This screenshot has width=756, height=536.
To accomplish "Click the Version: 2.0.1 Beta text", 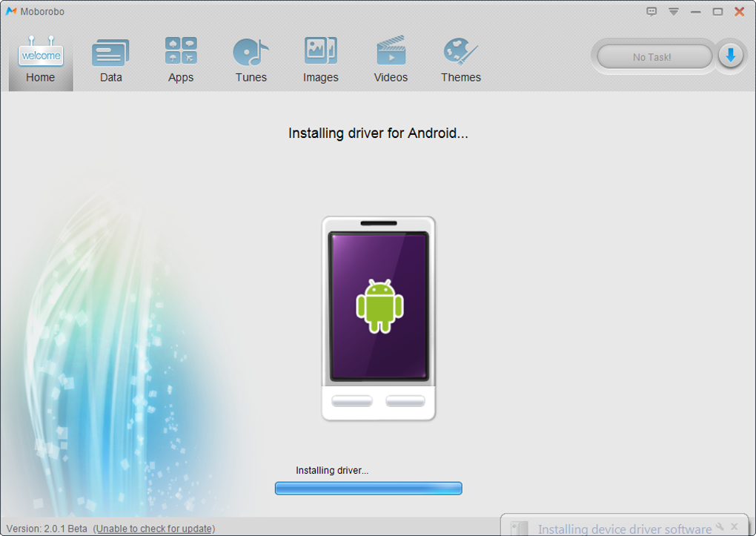I will (x=47, y=529).
